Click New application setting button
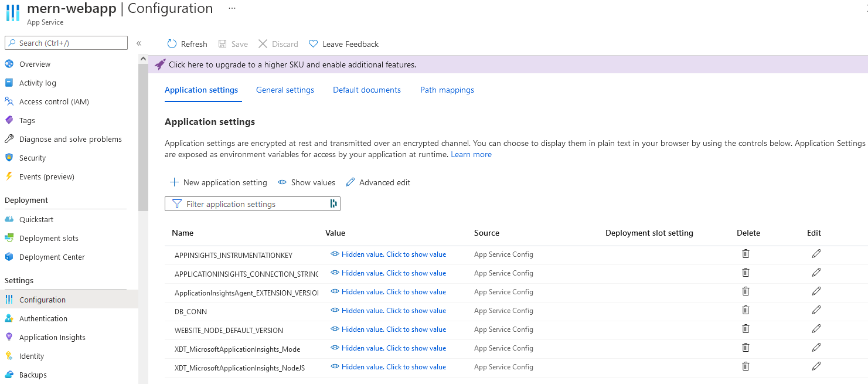 point(218,182)
